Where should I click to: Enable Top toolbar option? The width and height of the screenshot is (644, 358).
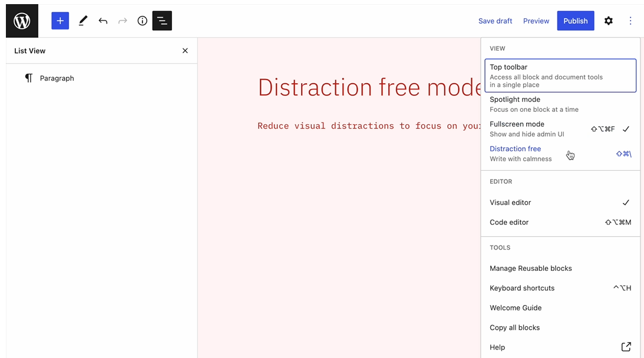pos(560,75)
